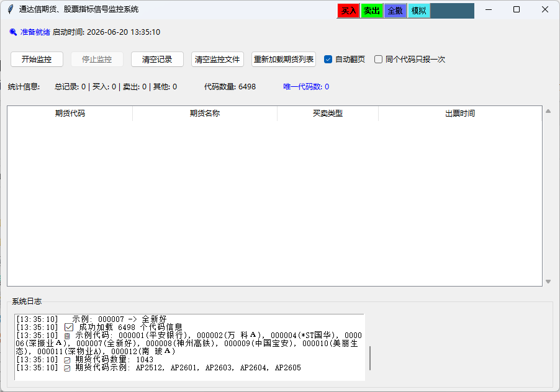Click the green 卖出 button
The image size is (560, 392).
371,11
